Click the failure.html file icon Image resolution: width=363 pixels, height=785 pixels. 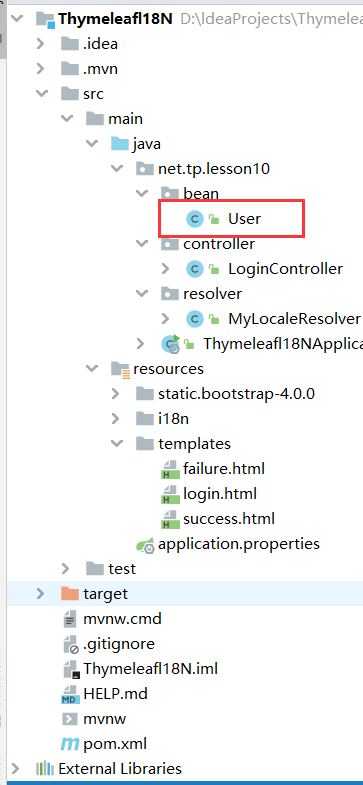click(170, 469)
